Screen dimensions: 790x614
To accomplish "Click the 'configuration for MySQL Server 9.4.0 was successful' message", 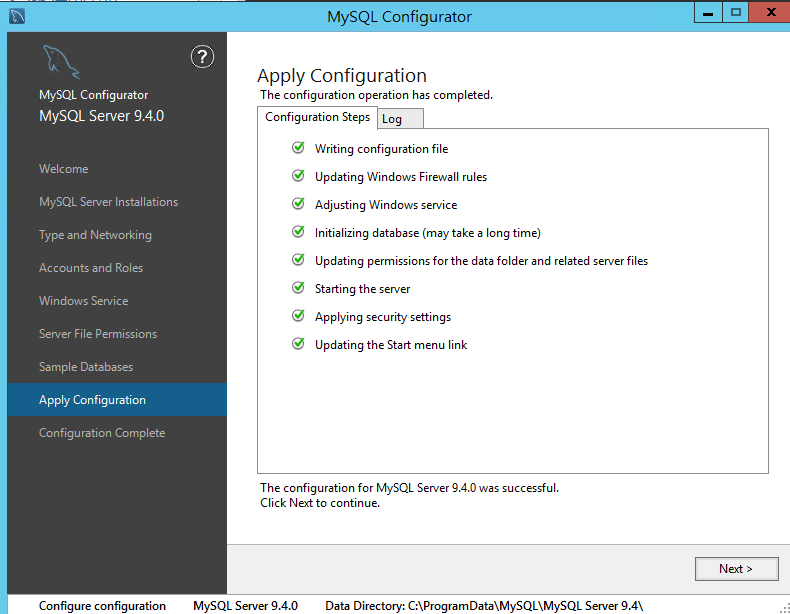I will tap(410, 488).
